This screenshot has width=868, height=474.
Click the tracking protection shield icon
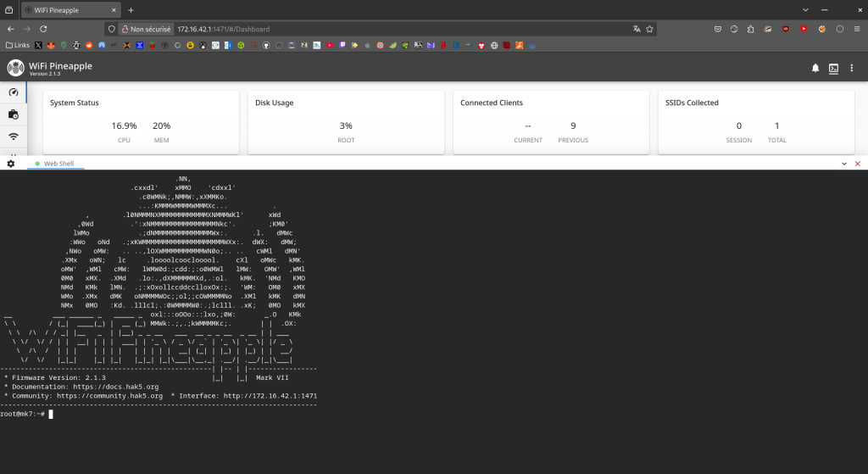tap(111, 29)
